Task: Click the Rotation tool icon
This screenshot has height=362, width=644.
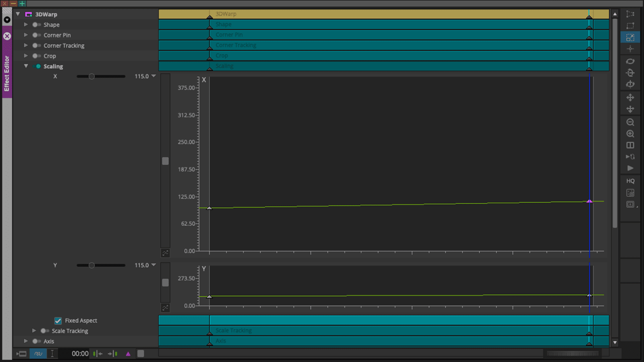Action: [630, 61]
